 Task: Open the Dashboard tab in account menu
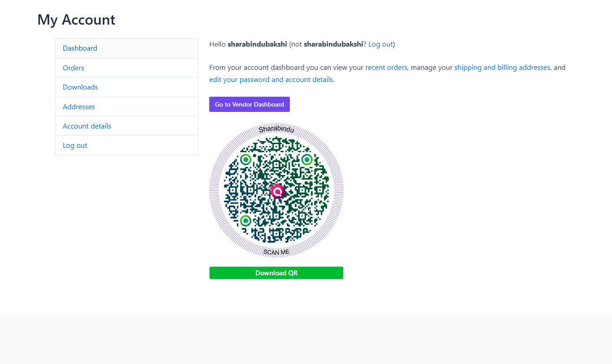coord(80,48)
